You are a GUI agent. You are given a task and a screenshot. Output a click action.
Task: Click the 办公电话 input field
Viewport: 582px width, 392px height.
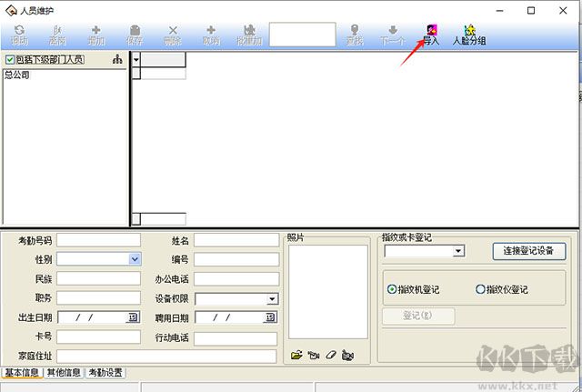[x=236, y=279]
